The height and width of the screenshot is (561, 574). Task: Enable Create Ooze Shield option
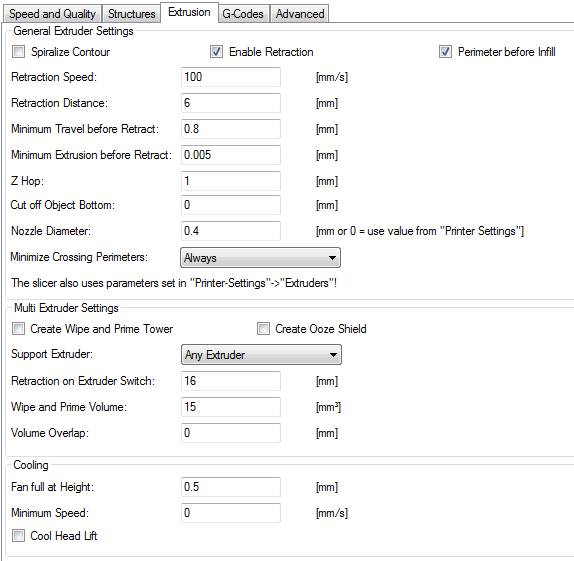(263, 328)
